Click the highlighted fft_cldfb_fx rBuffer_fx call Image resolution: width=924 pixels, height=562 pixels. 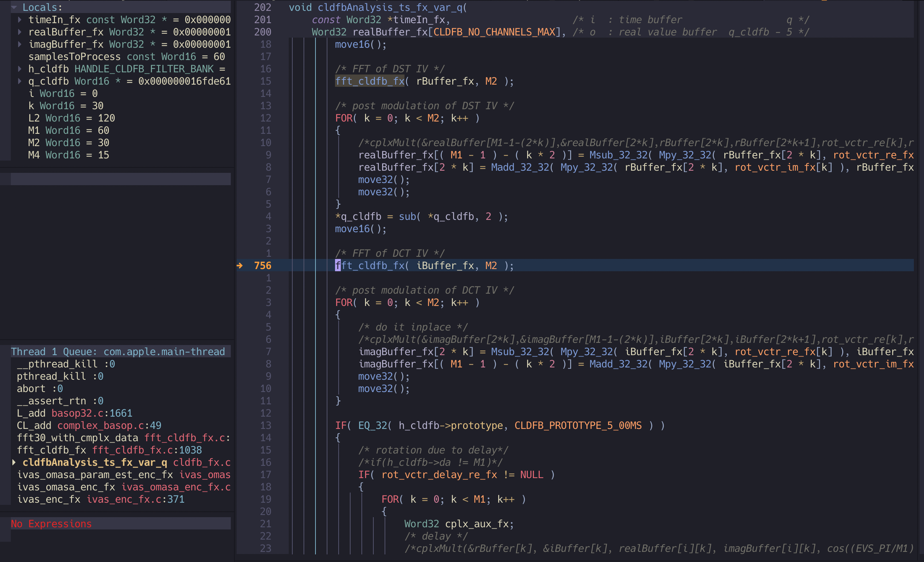click(369, 81)
